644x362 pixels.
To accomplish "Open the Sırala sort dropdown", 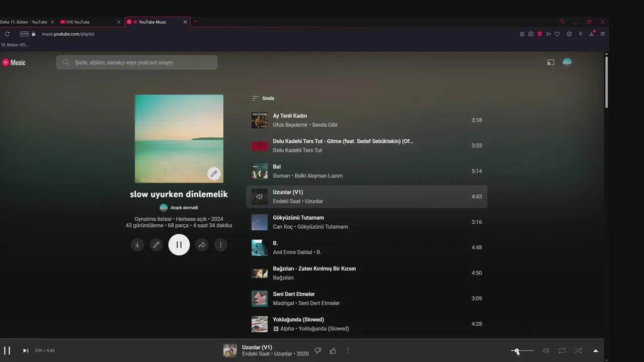I will 263,99.
